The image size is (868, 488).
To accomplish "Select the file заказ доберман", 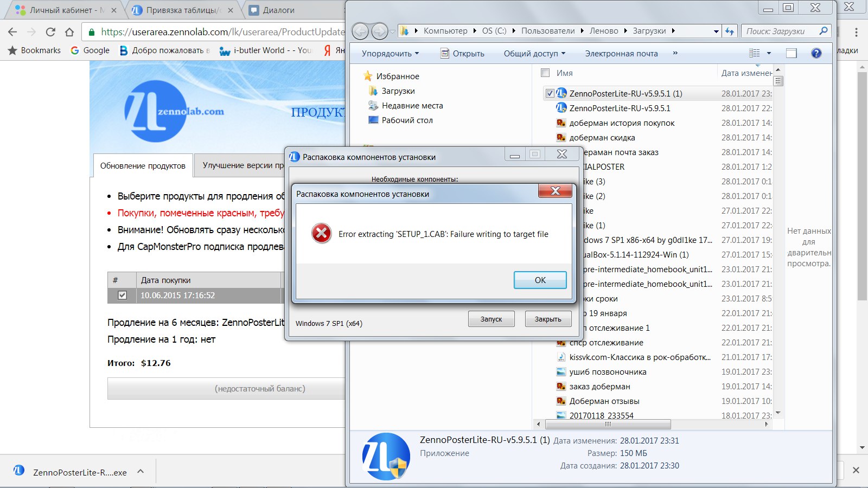I will coord(599,386).
